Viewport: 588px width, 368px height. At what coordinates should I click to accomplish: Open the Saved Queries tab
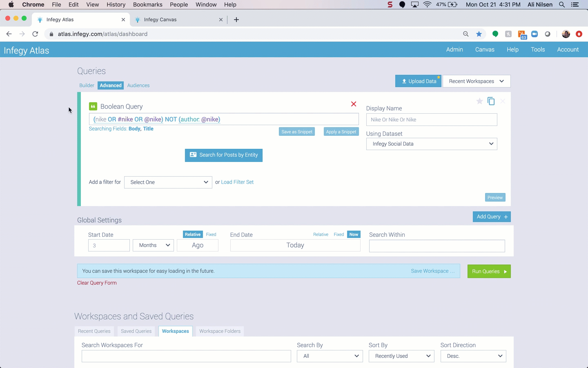[x=136, y=331]
